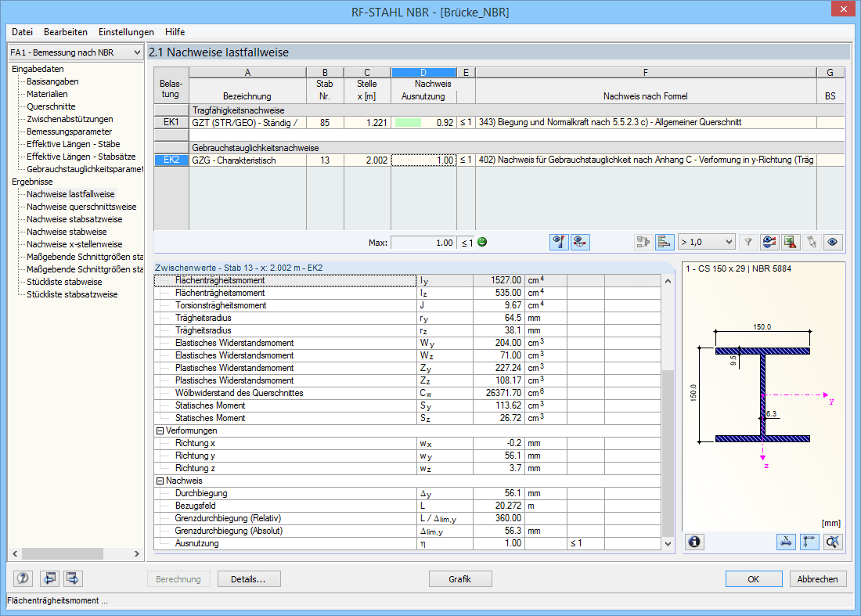Image resolution: width=861 pixels, height=616 pixels.
Task: Collapse the Verformungen group
Action: coord(160,431)
